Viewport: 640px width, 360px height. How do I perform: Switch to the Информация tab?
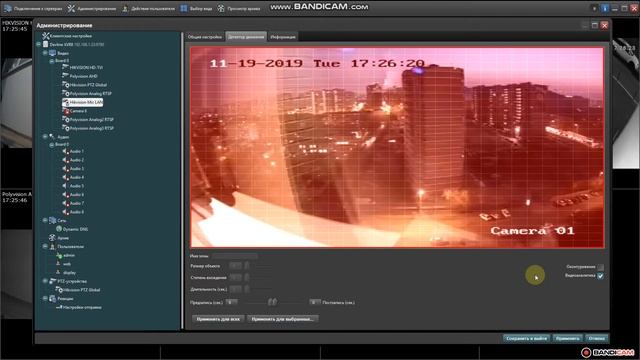click(x=283, y=37)
